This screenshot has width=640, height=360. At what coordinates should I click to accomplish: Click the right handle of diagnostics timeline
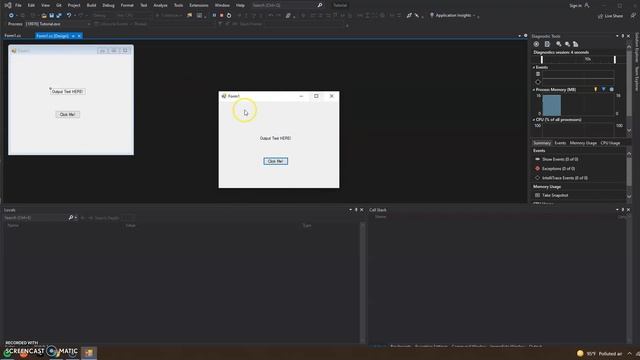pyautogui.click(x=615, y=60)
